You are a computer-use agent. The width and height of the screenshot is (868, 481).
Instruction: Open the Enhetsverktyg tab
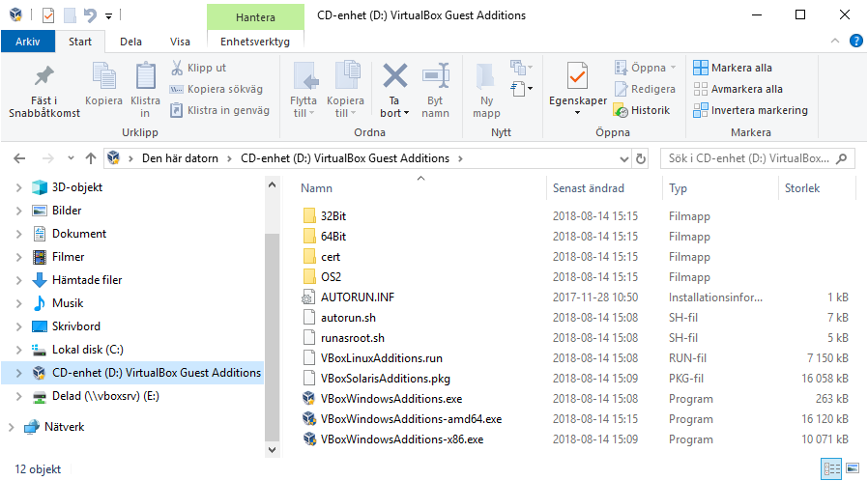(255, 42)
